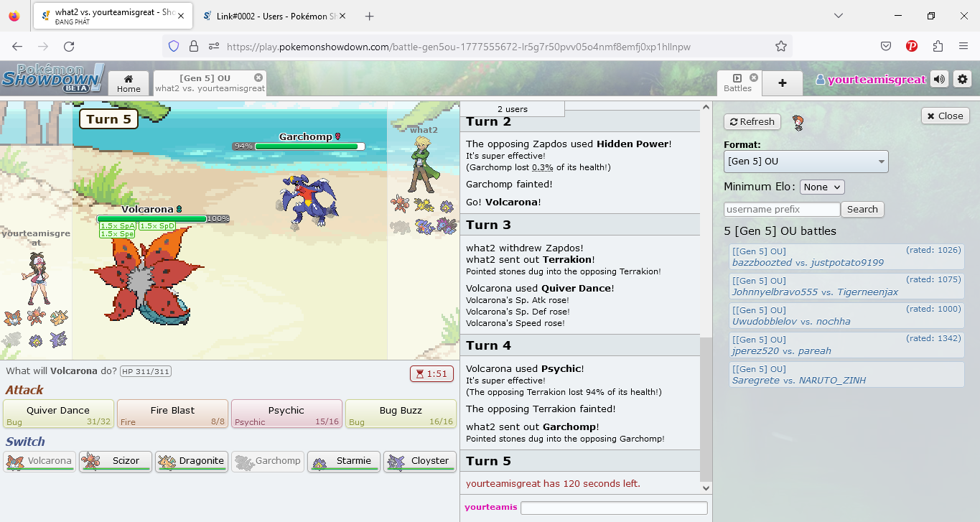This screenshot has height=522, width=980.
Task: Use the Quiver Dance move
Action: (58, 414)
